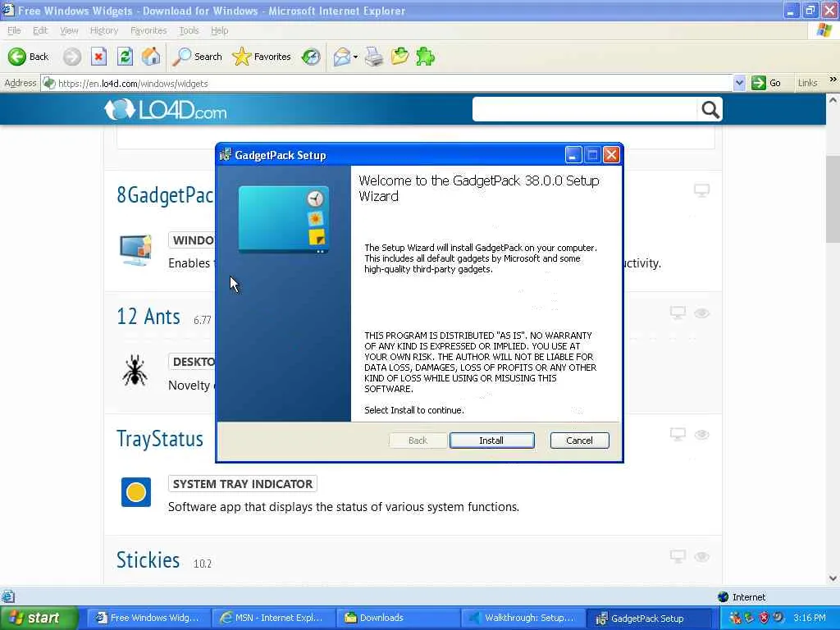Viewport: 840px width, 630px height.
Task: Click the magnifier search icon on LO4D
Action: pyautogui.click(x=710, y=110)
